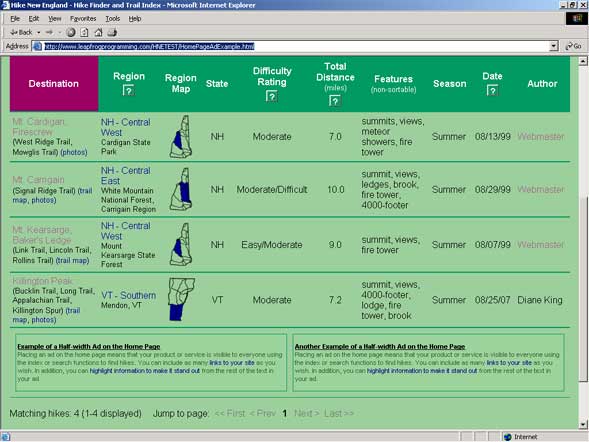Click the Go button
Viewport: 589px width, 442px height.
pyautogui.click(x=574, y=46)
